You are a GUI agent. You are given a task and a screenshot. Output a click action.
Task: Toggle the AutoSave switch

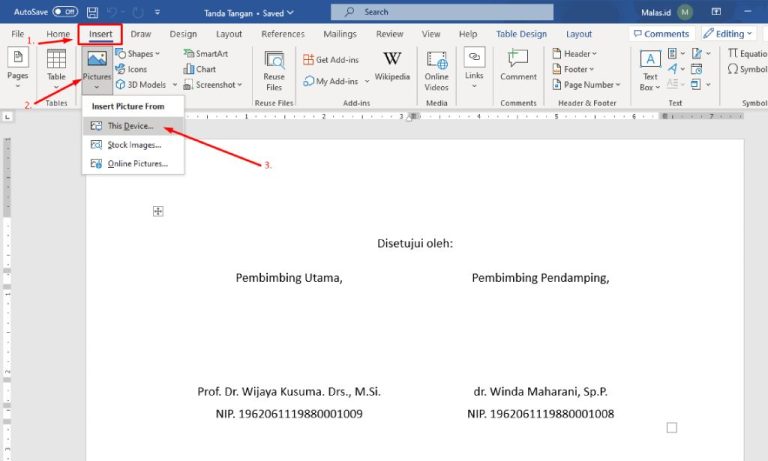coord(65,12)
